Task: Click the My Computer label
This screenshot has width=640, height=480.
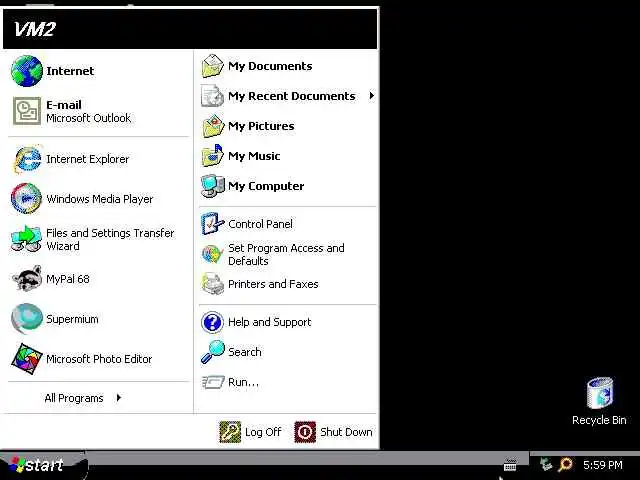Action: [266, 186]
